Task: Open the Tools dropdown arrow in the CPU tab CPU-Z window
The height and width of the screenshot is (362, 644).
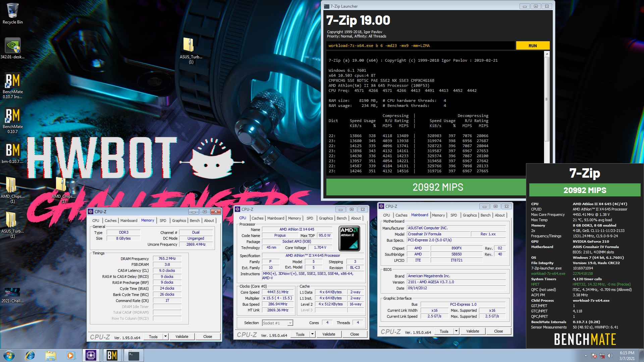Action: [312, 334]
